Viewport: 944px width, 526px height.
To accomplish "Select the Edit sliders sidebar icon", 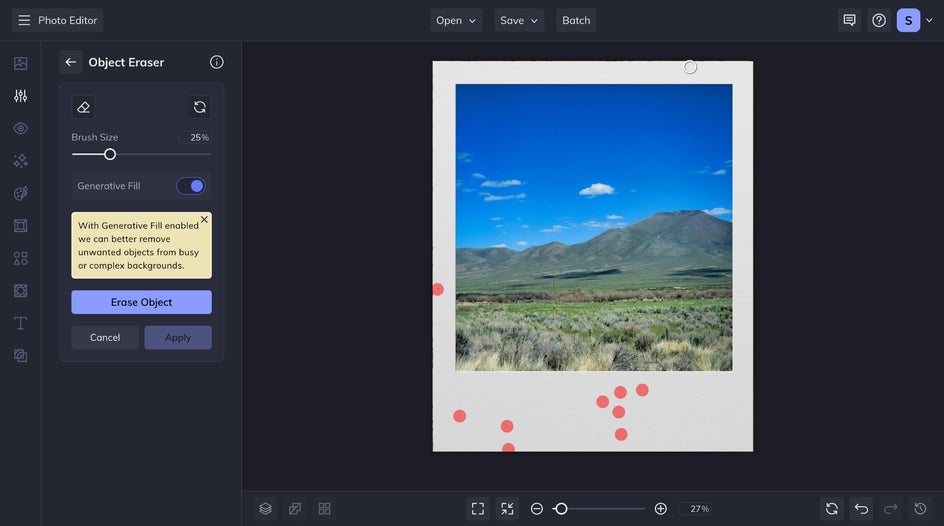I will (x=20, y=96).
